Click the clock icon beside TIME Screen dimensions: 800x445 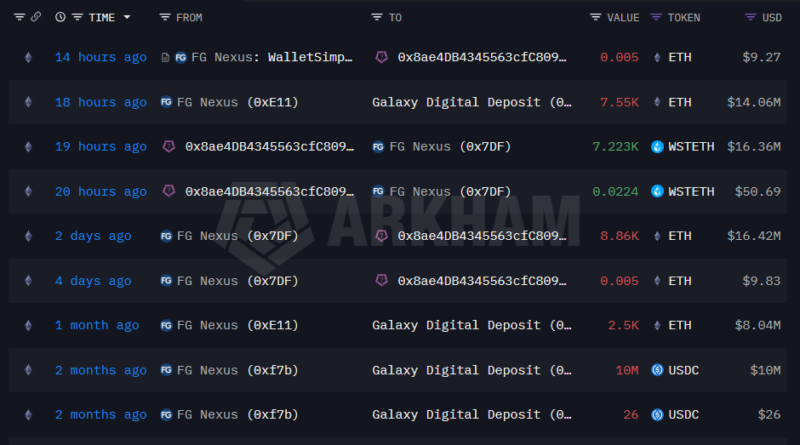point(61,17)
